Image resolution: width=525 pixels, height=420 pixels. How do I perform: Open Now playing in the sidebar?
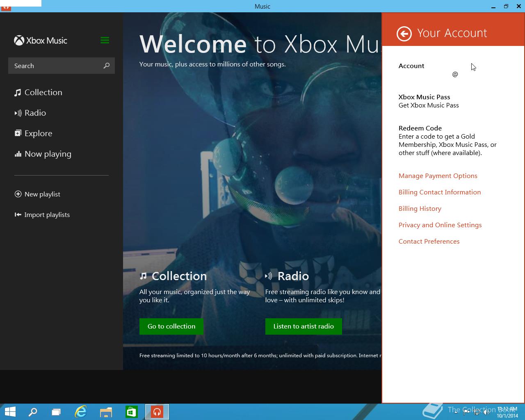pos(43,154)
